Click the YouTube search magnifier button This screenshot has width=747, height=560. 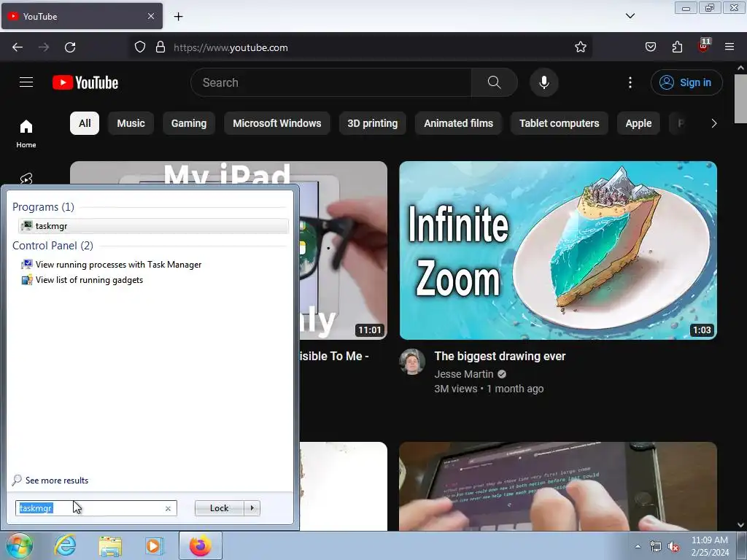click(x=494, y=82)
